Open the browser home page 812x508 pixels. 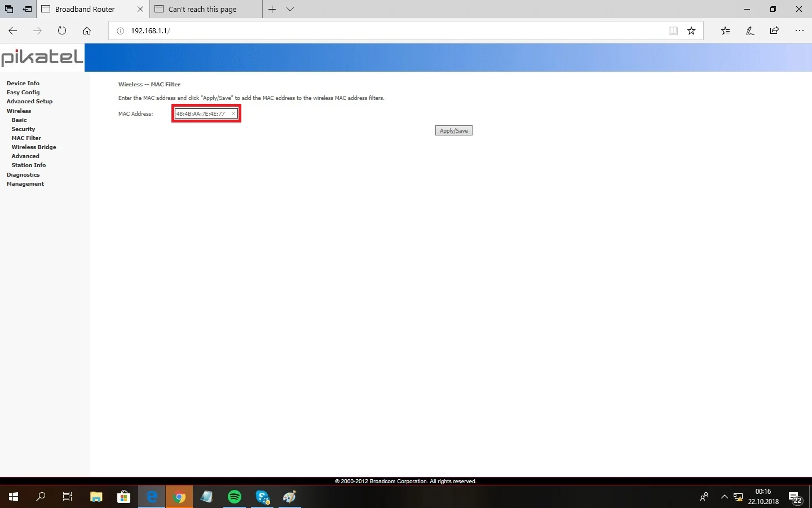[87, 31]
